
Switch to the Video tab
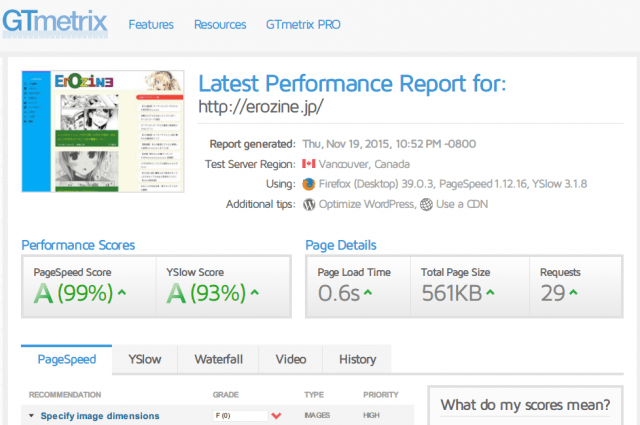click(x=291, y=360)
